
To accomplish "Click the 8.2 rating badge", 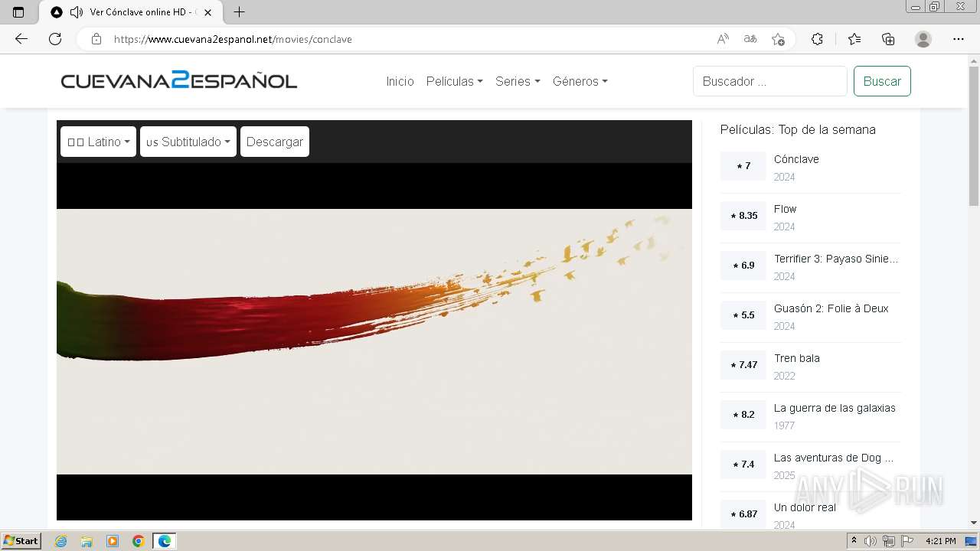I will tap(743, 415).
